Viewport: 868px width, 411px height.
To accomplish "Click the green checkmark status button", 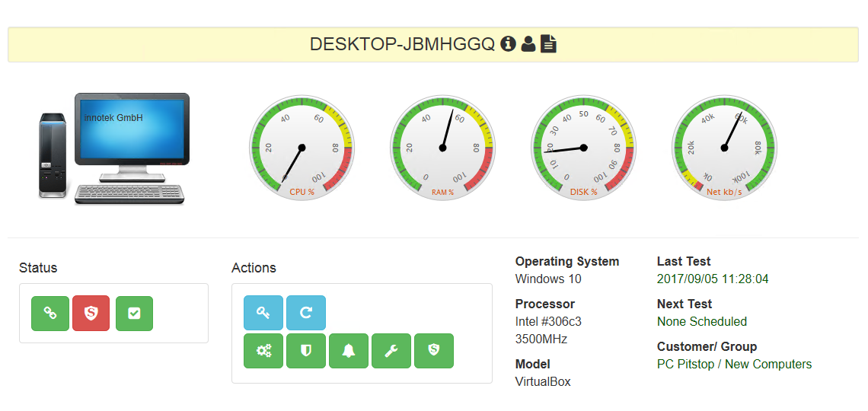I will (134, 314).
